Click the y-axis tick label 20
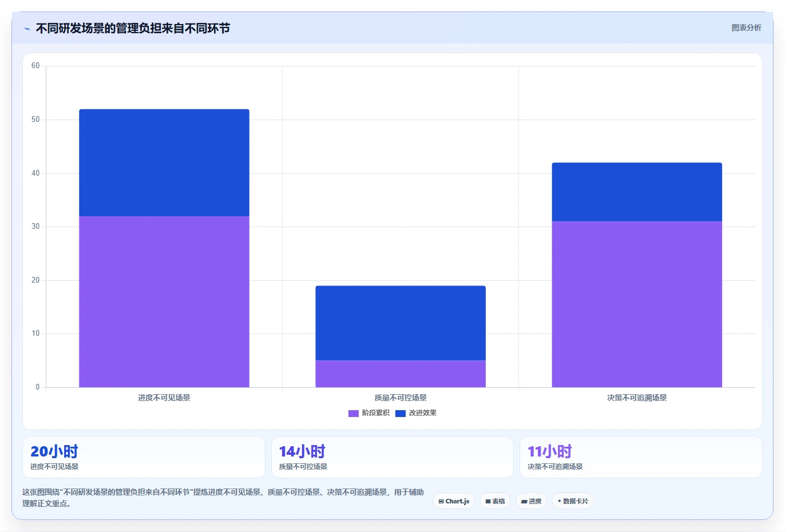This screenshot has height=532, width=785. pos(35,280)
